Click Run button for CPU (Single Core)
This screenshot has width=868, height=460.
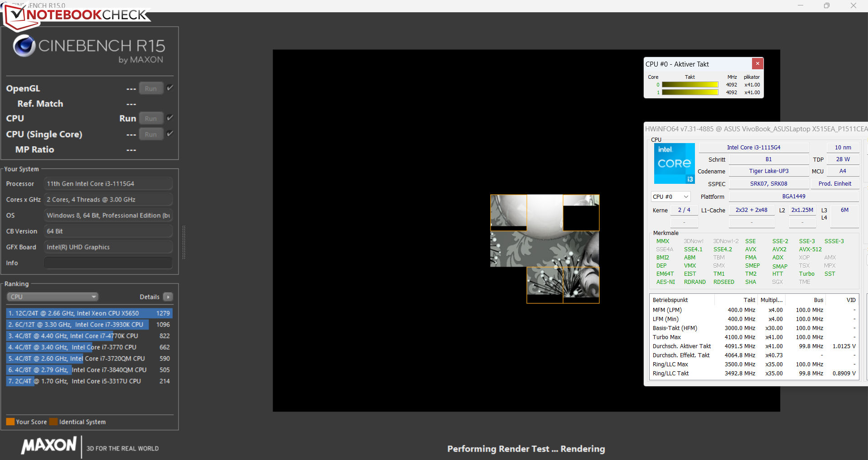pos(151,134)
